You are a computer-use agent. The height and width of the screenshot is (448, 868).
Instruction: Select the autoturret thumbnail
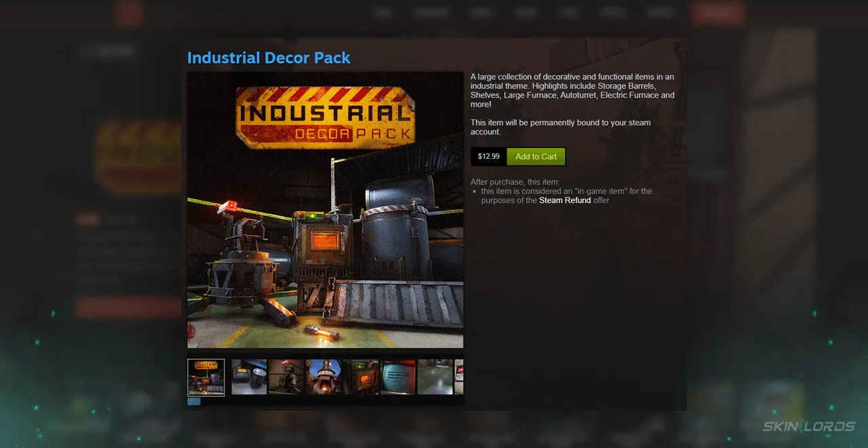click(x=286, y=377)
